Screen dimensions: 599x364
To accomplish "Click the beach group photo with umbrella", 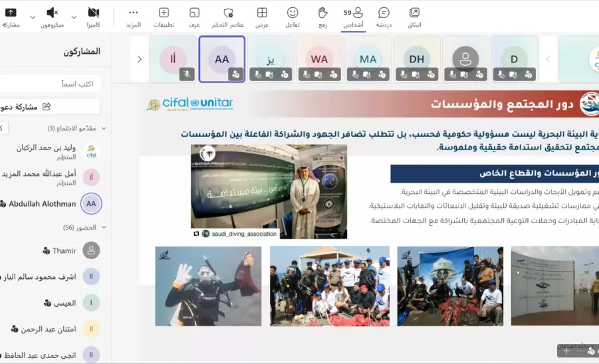I will coord(330,286).
